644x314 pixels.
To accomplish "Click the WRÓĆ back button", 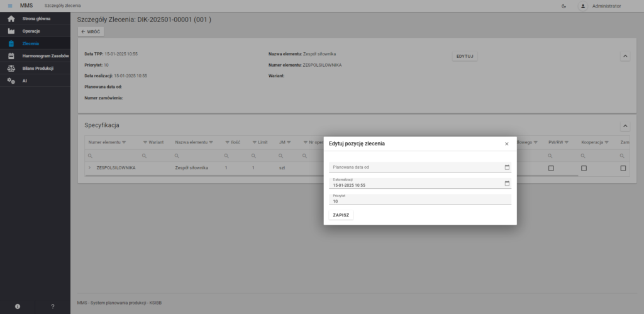I will point(91,31).
